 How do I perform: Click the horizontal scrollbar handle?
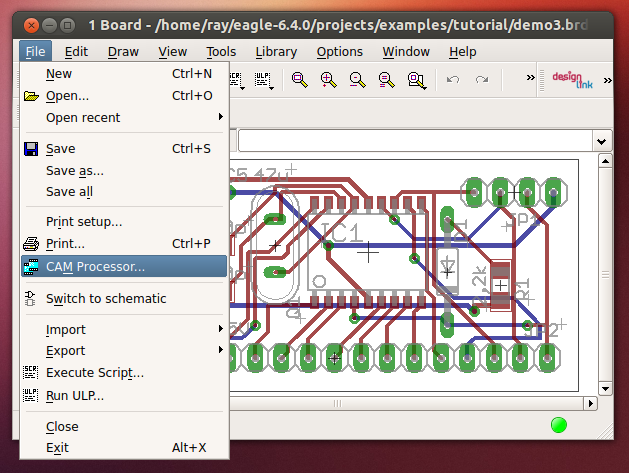tap(337, 403)
